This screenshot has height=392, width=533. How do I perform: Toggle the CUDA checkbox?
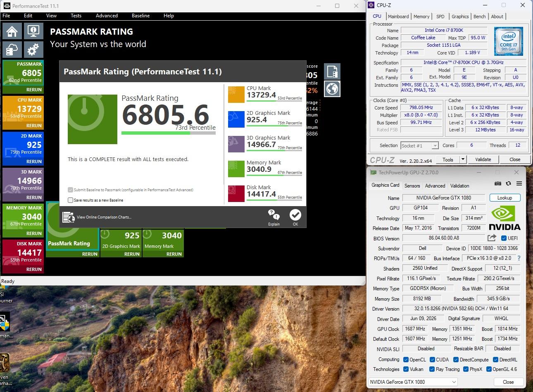432,360
